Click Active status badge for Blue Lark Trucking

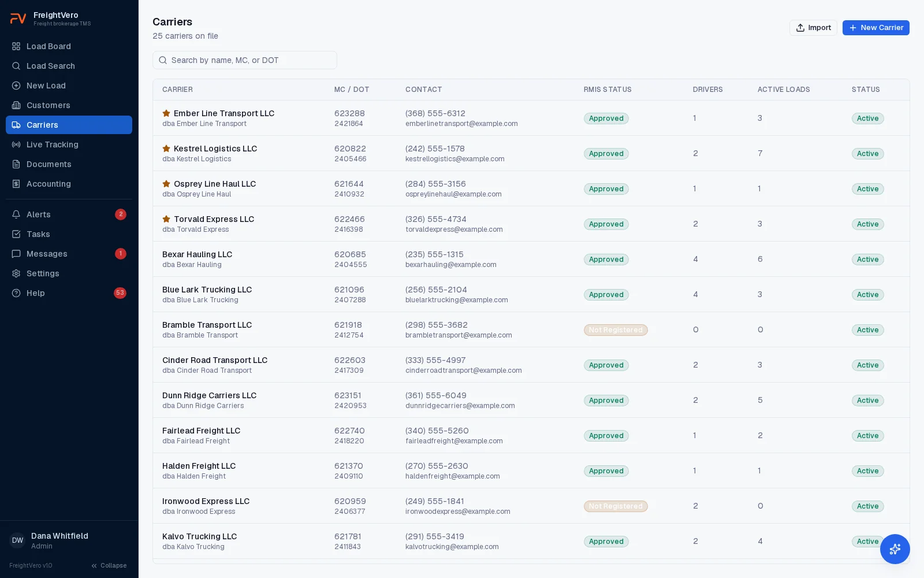click(867, 295)
